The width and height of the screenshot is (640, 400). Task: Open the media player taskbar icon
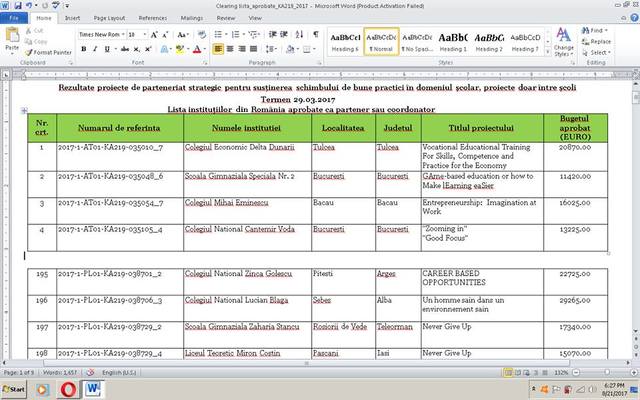(x=42, y=390)
